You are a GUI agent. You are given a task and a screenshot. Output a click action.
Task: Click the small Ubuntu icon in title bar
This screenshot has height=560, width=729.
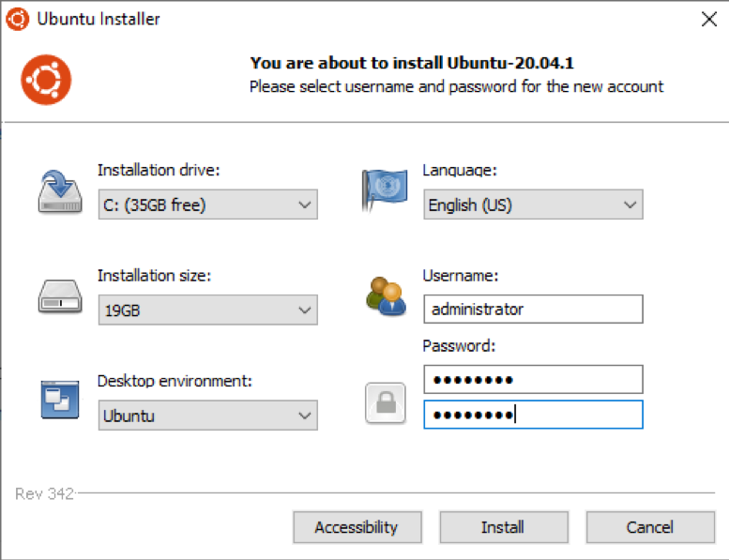[x=17, y=19]
